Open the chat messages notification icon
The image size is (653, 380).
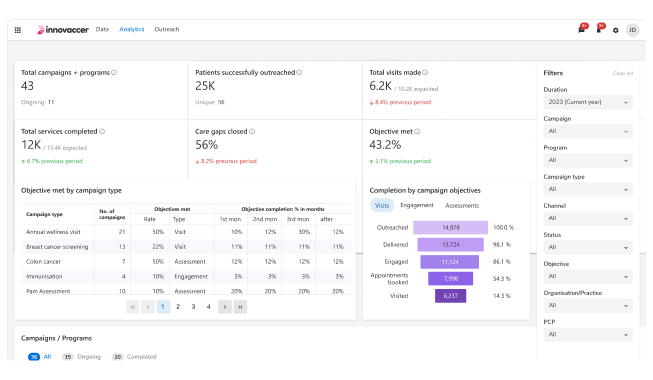582,29
